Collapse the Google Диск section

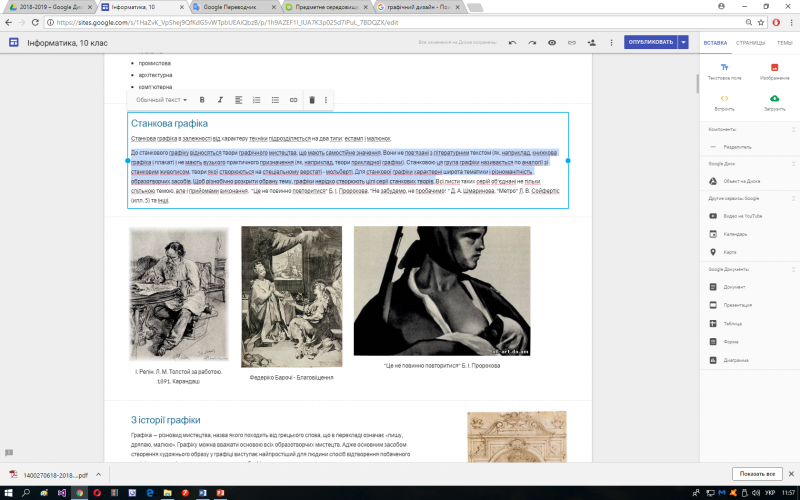click(793, 164)
